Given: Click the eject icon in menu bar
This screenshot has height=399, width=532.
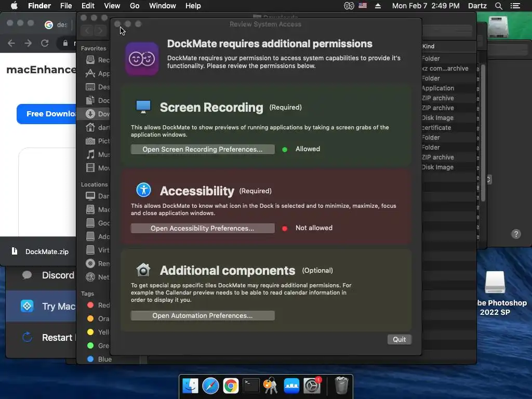Looking at the screenshot, I should click(378, 6).
